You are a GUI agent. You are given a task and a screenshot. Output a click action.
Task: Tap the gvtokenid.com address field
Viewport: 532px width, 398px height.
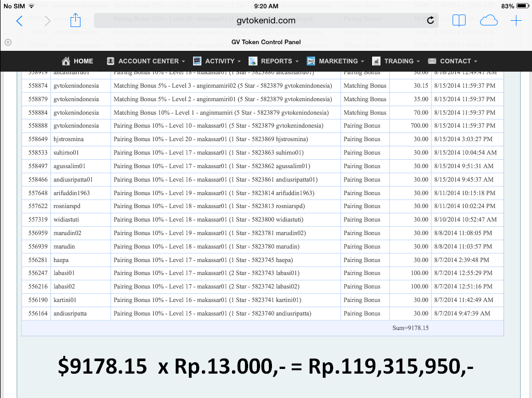(266, 20)
